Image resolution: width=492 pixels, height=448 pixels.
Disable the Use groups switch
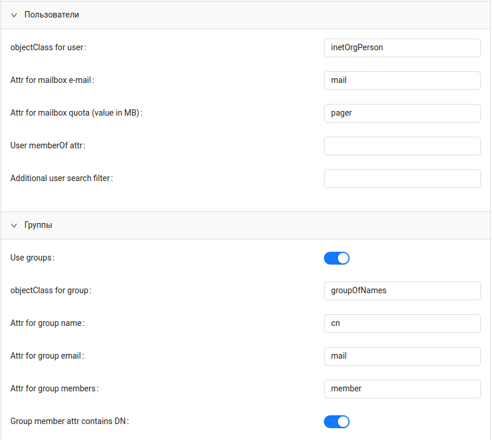pyautogui.click(x=337, y=258)
